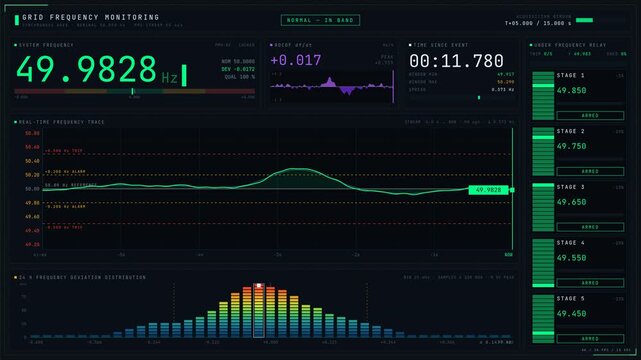The height and width of the screenshot is (360, 641).
Task: Click the T+05.000 / 15.000 s acquisition text
Action: coord(538,23)
